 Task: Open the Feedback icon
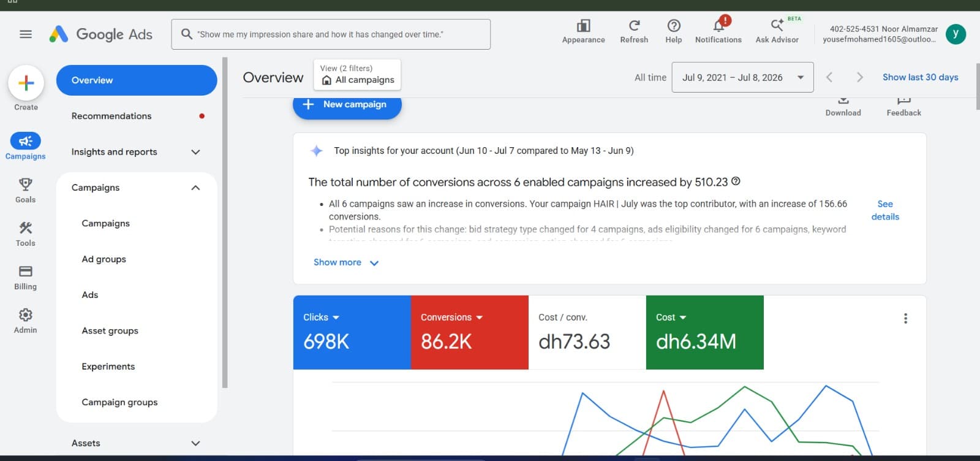903,106
